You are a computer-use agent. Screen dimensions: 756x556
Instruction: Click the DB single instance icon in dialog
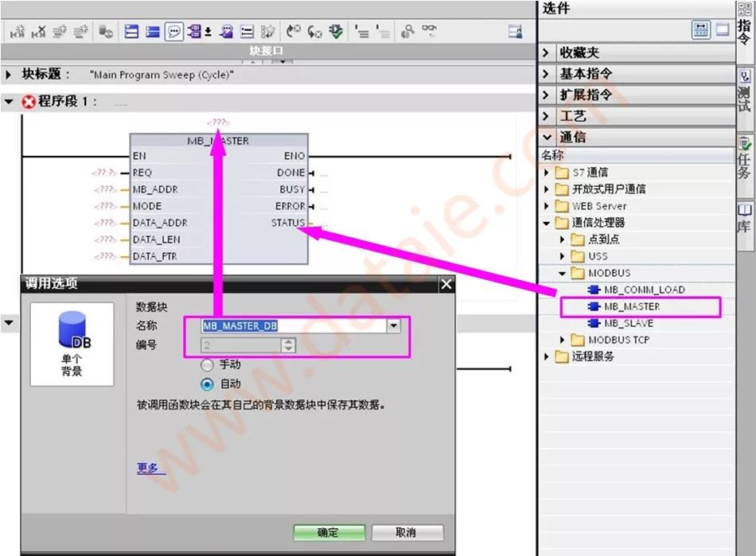tap(71, 326)
